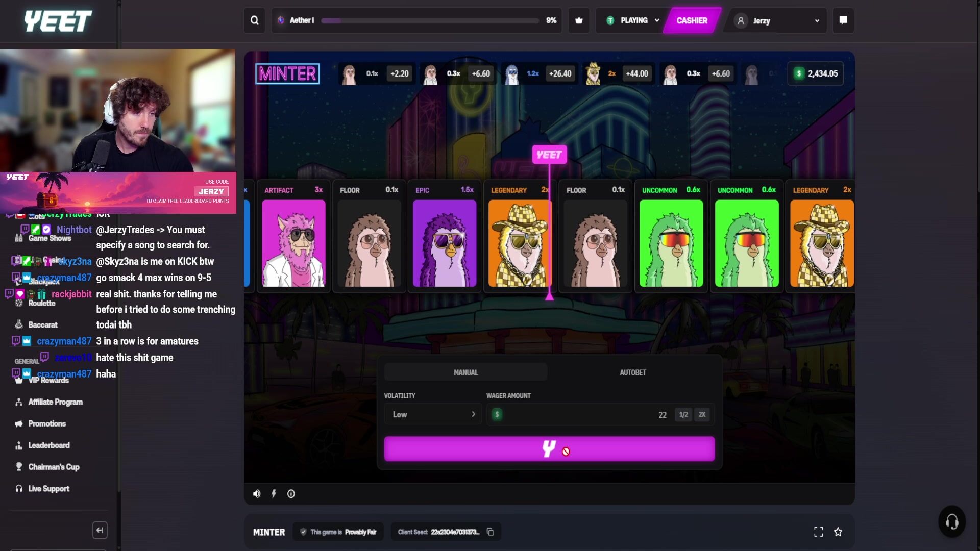Open the Low volatility selector
The image size is (980, 551).
click(433, 414)
